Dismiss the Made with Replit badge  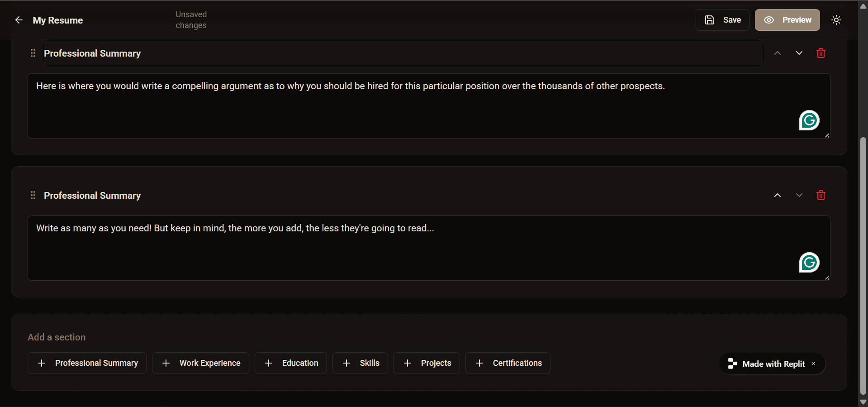pyautogui.click(x=813, y=364)
